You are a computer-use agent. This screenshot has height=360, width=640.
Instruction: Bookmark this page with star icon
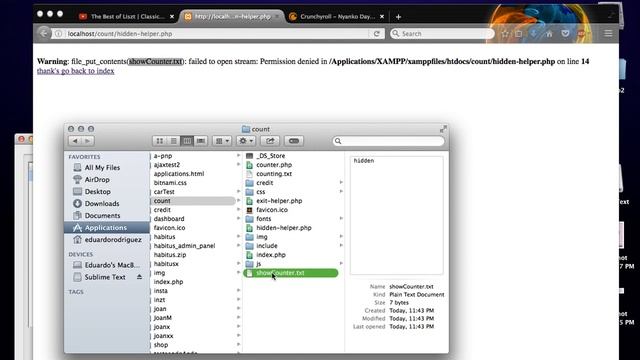[x=505, y=34]
